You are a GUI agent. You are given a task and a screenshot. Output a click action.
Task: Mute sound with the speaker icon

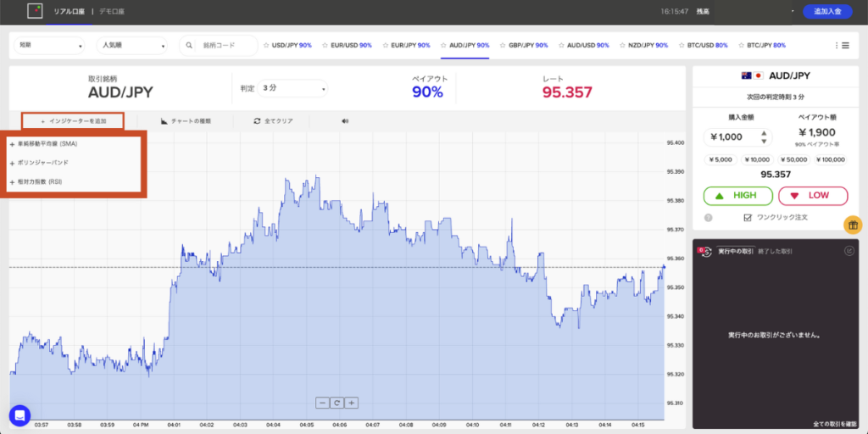pos(345,121)
